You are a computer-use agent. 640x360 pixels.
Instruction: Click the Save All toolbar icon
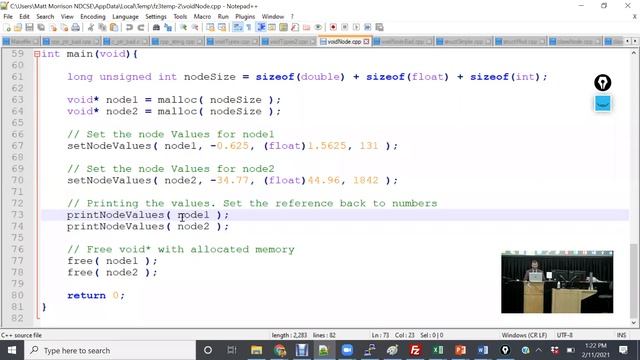(x=41, y=27)
